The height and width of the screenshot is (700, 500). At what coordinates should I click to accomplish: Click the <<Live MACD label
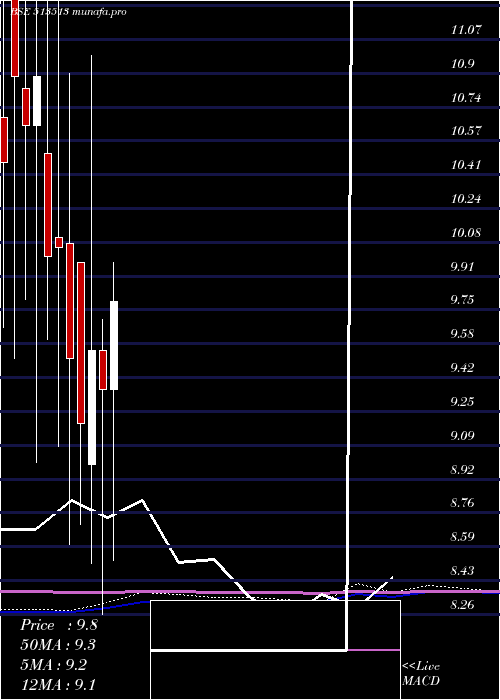(x=421, y=674)
